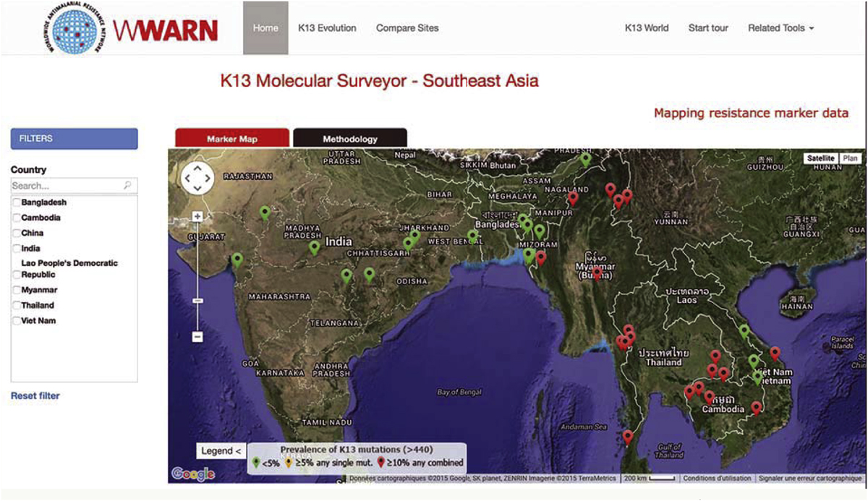The width and height of the screenshot is (868, 501).
Task: Tick the Myanmar checkbox
Action: (17, 290)
